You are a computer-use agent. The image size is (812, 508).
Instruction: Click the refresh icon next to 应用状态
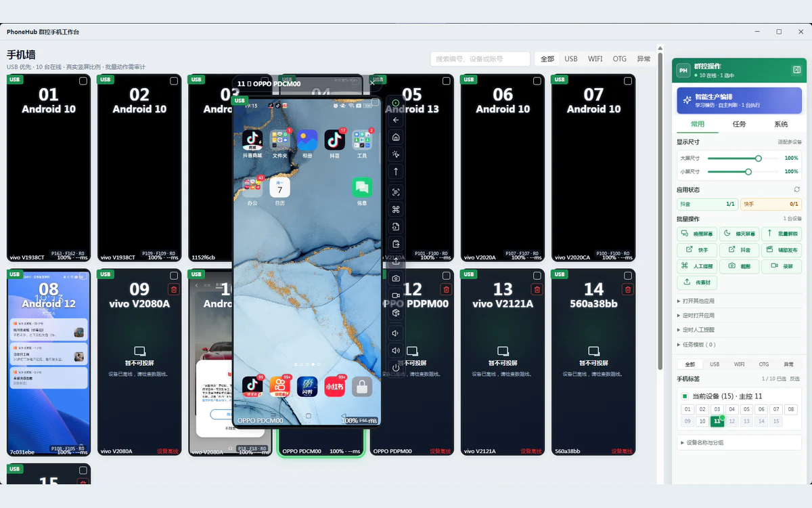[797, 190]
